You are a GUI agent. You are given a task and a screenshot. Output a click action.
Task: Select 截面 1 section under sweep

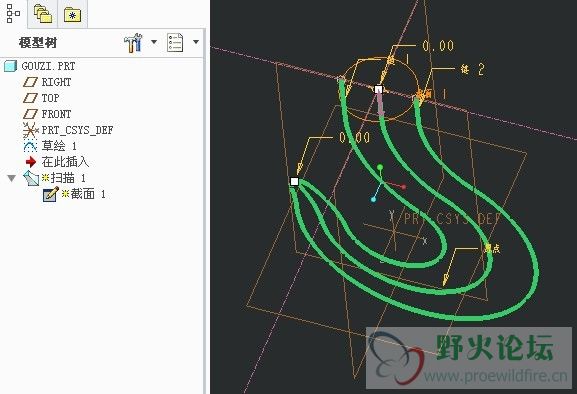click(x=88, y=194)
